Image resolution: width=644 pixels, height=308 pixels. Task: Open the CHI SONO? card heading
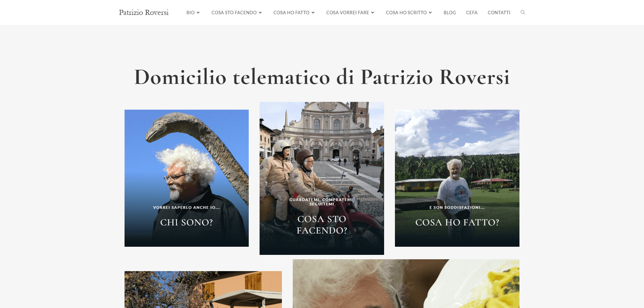point(186,222)
